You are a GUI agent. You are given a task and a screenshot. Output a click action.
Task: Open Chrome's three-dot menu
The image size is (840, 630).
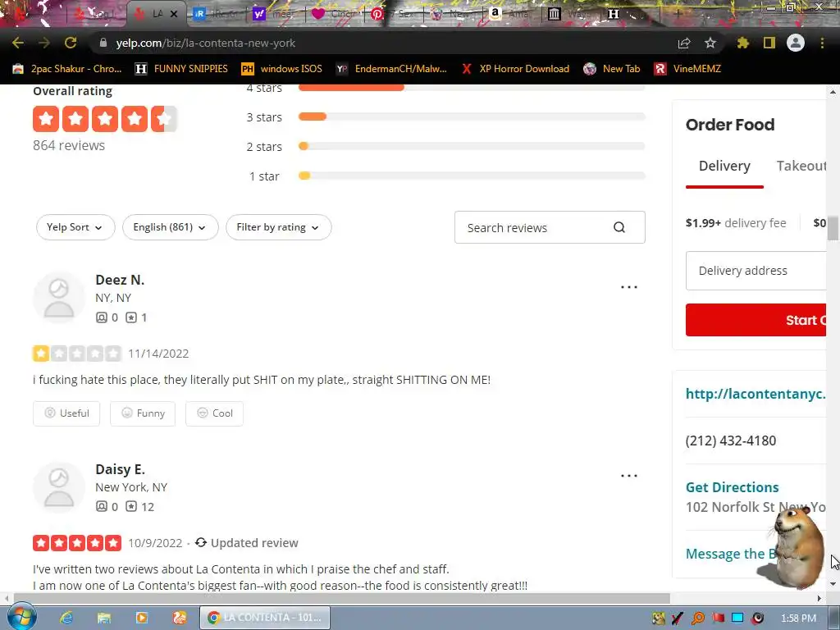[x=822, y=43]
